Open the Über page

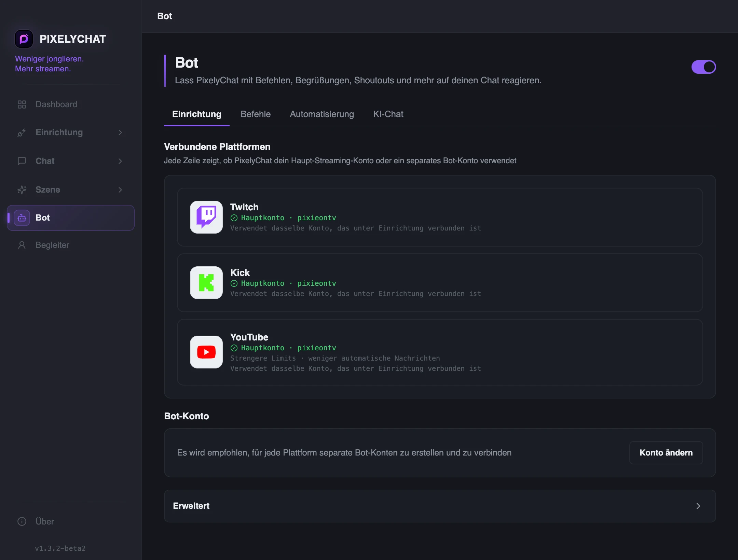(x=71, y=521)
